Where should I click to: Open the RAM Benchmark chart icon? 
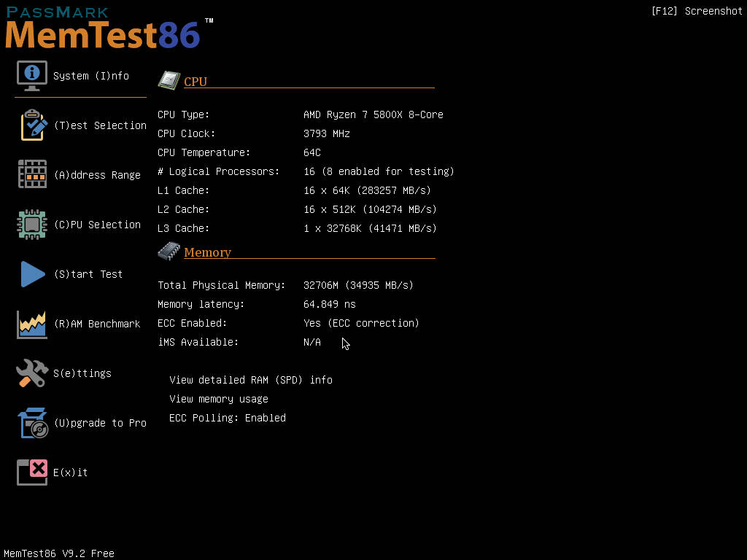point(32,324)
